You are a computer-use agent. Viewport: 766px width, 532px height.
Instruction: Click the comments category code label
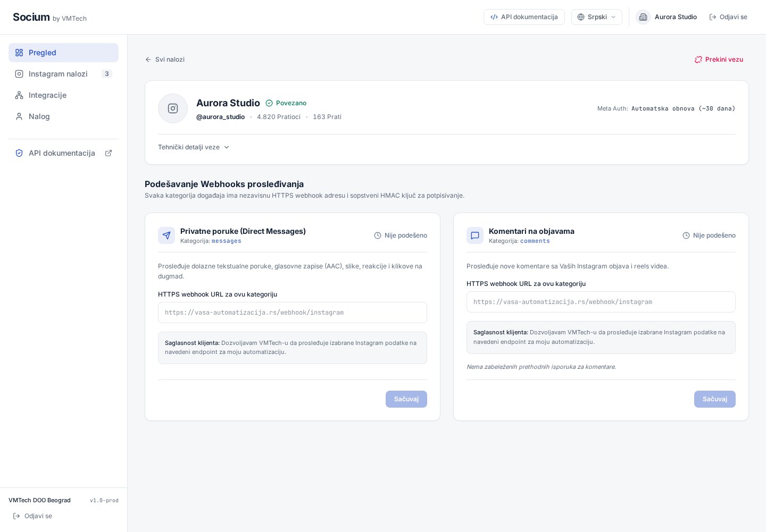click(x=535, y=241)
